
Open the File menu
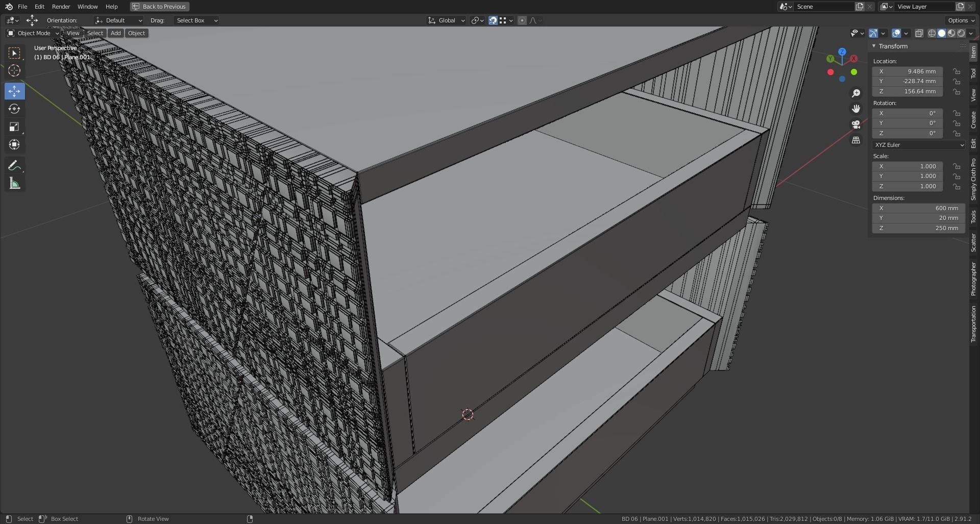pyautogui.click(x=22, y=7)
